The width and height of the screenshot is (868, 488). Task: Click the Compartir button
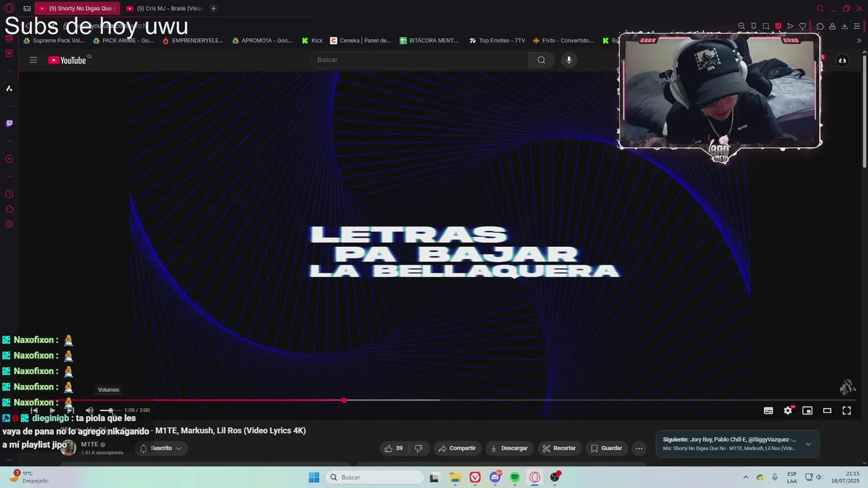point(457,448)
